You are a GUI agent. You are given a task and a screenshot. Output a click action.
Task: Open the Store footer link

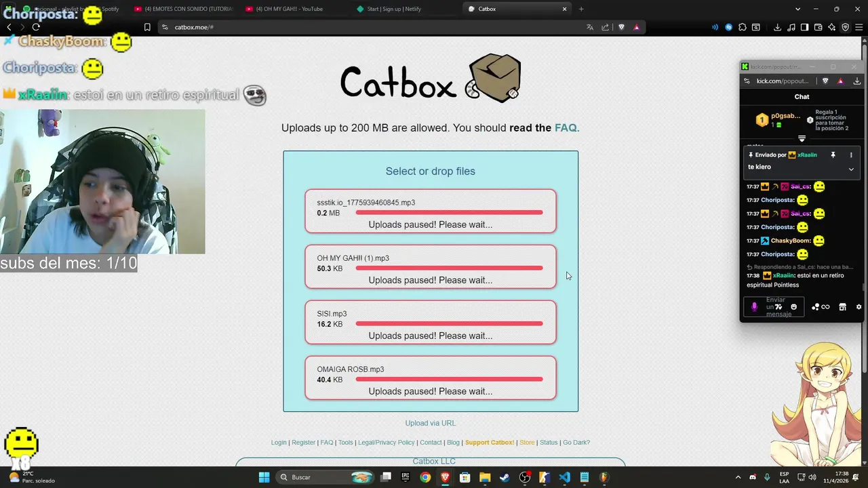(527, 443)
